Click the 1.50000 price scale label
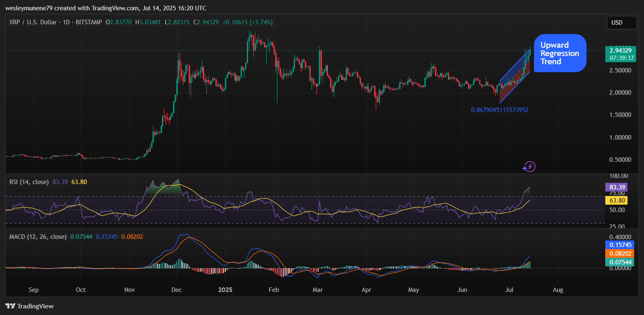 tap(619, 115)
